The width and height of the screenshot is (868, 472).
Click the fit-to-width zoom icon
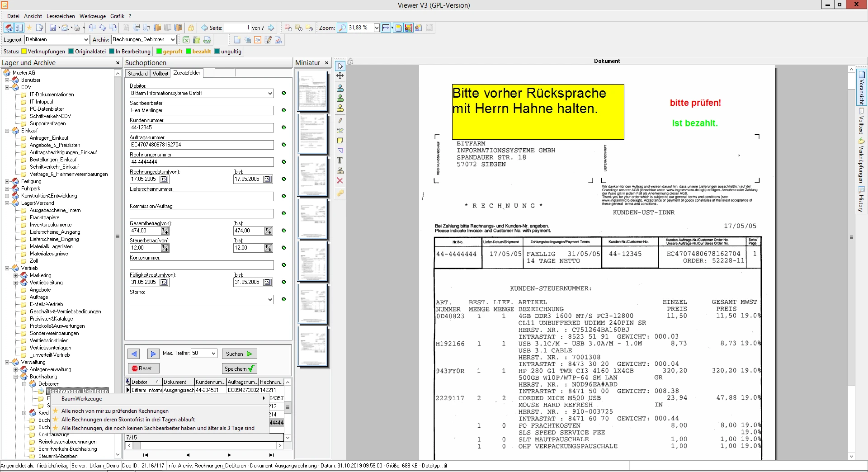tap(386, 28)
